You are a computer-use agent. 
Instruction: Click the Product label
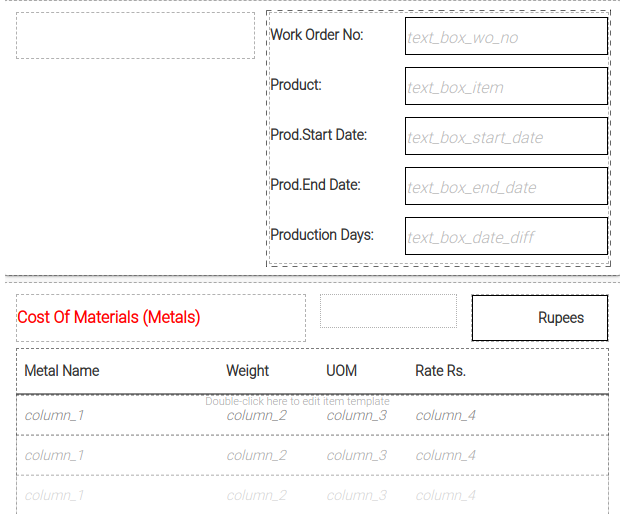pos(296,85)
